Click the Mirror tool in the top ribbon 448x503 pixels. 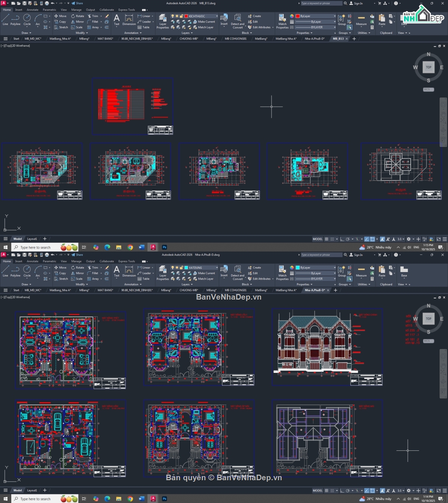pos(78,22)
